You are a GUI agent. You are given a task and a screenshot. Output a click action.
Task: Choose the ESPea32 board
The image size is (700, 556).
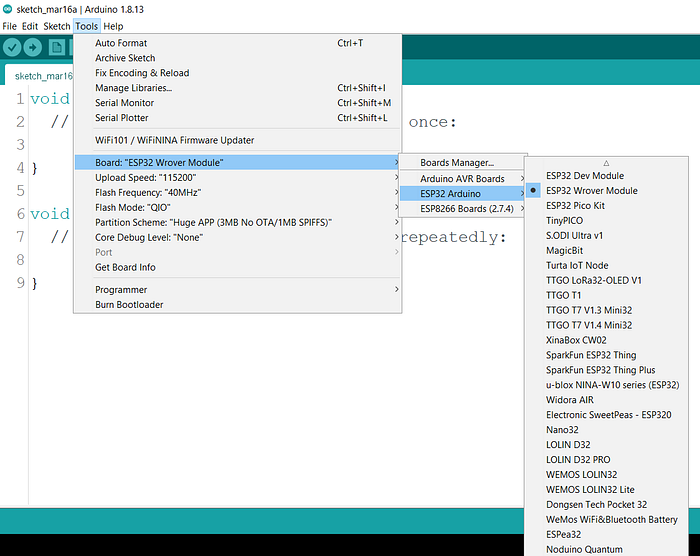tap(606, 535)
